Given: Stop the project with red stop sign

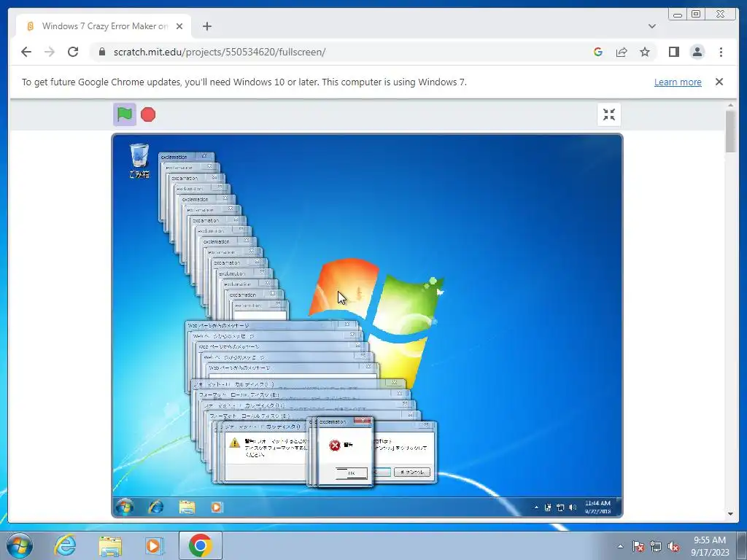Looking at the screenshot, I should (148, 114).
